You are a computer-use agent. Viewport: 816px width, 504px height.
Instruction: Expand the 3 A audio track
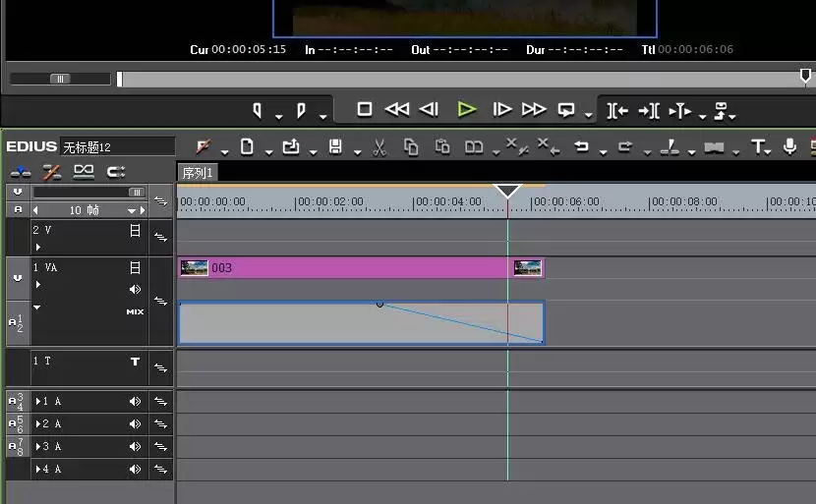tap(38, 447)
